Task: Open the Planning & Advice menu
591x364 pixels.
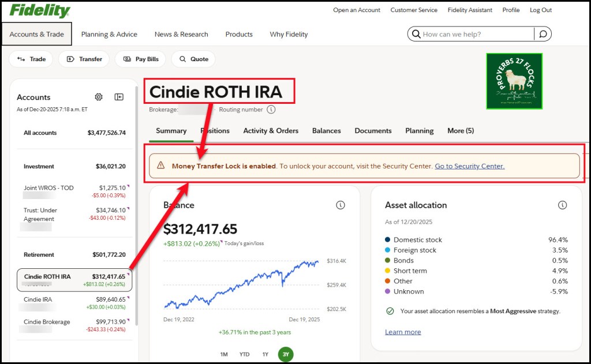Action: (x=109, y=34)
